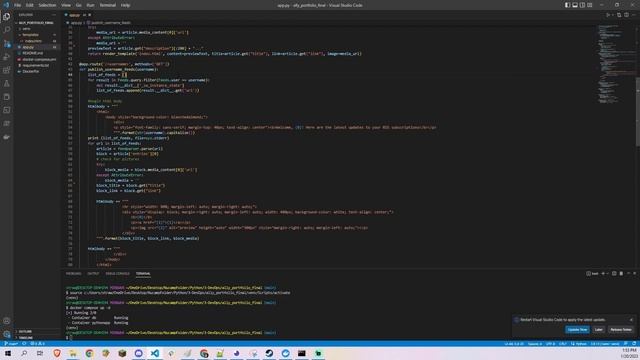Collapse the project root folder
Screen dimensions: 640x360
[x=36, y=23]
